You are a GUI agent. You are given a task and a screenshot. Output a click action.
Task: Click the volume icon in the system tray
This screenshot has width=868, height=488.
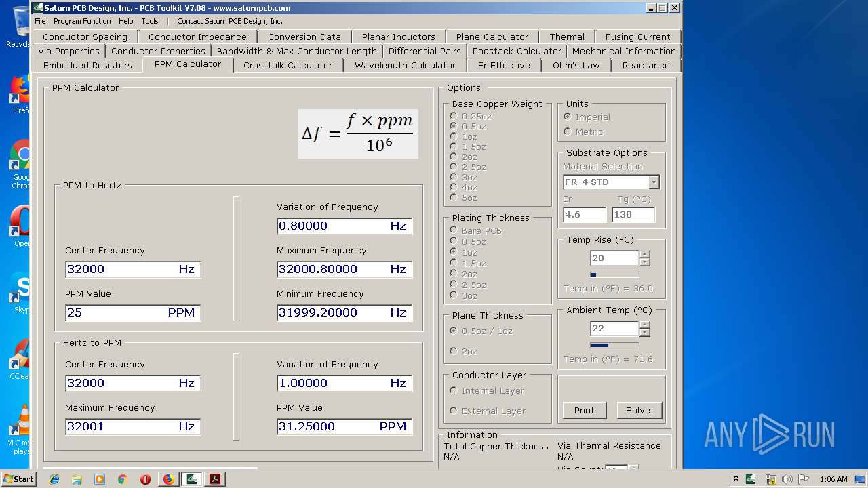coord(787,479)
